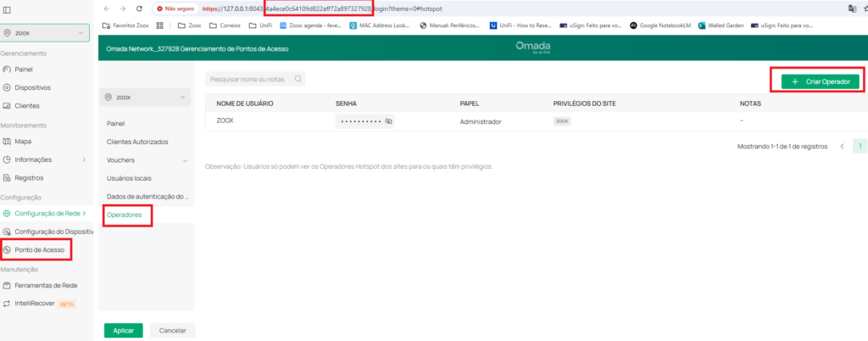Open IntelliRecover BETA item
This screenshot has height=341, width=868.
39,304
